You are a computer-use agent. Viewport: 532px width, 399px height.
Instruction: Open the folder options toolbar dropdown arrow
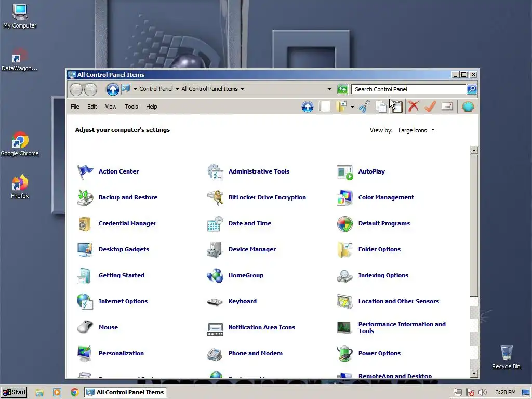352,107
